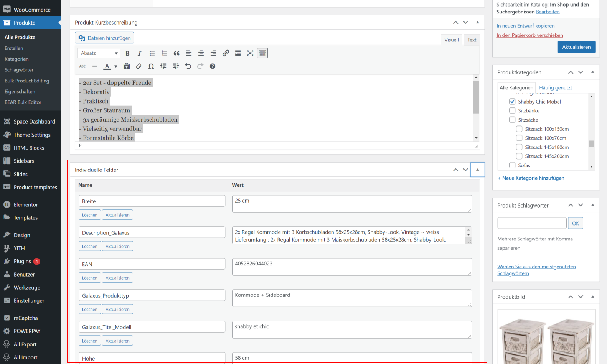This screenshot has width=607, height=364.
Task: Insert a blockquote in the short description
Action: pyautogui.click(x=176, y=53)
